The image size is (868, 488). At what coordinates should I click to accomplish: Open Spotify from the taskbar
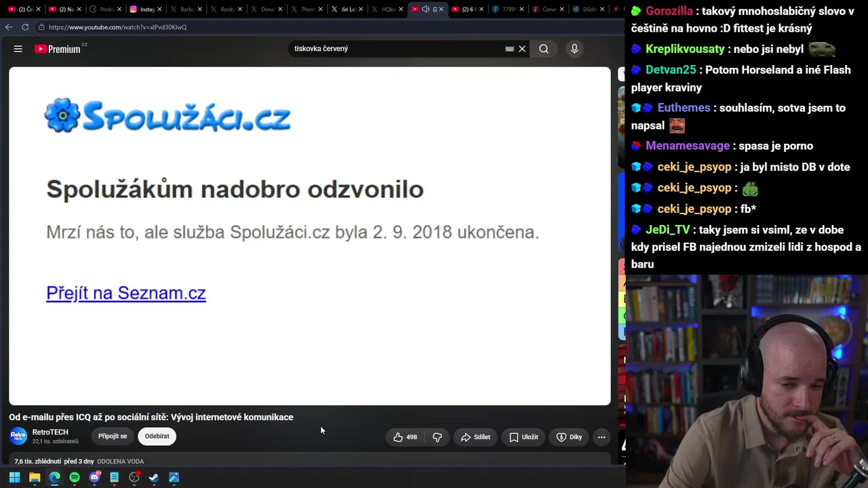pos(75,477)
